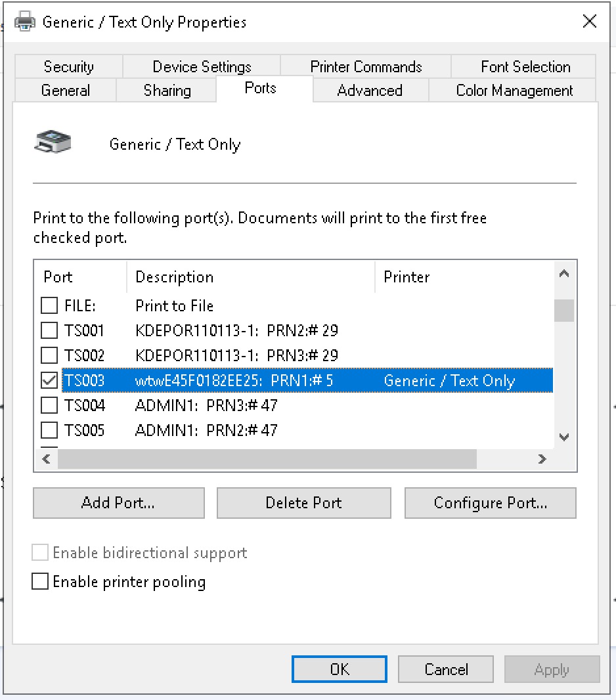Check the TS004 port checkbox

pos(49,406)
